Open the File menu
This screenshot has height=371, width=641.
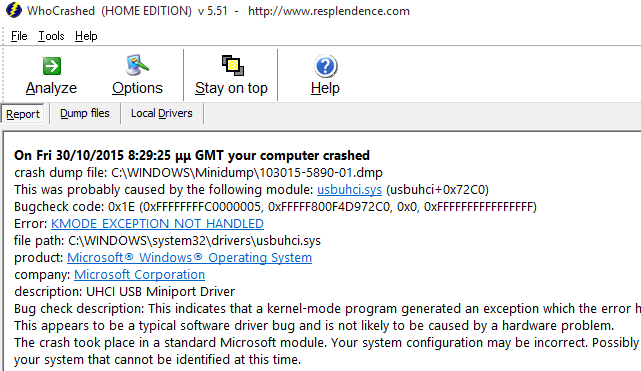[19, 36]
